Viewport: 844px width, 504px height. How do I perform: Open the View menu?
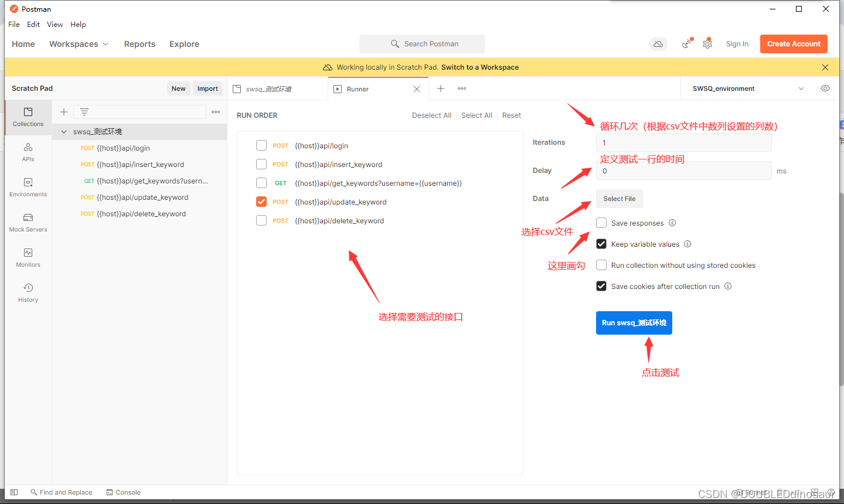coord(55,25)
